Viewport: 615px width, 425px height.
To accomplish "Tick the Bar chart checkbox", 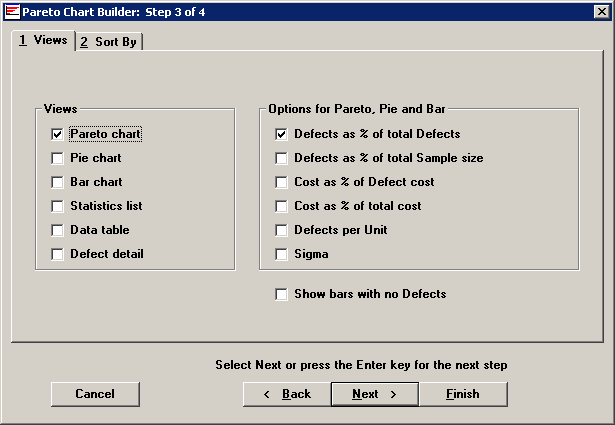I will (x=58, y=182).
